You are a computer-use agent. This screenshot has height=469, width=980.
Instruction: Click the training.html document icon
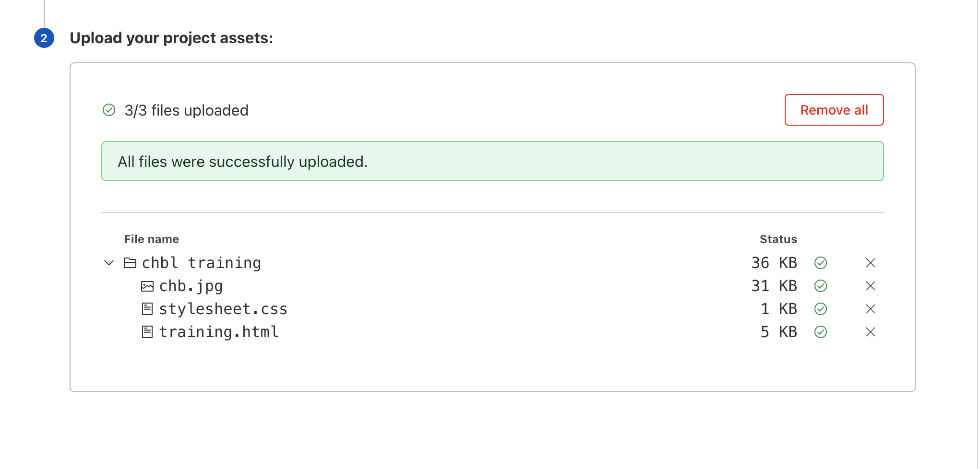[x=147, y=332]
